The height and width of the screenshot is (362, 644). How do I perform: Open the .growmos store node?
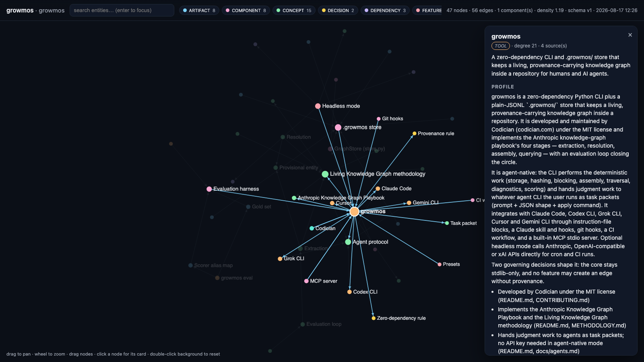pyautogui.click(x=338, y=128)
